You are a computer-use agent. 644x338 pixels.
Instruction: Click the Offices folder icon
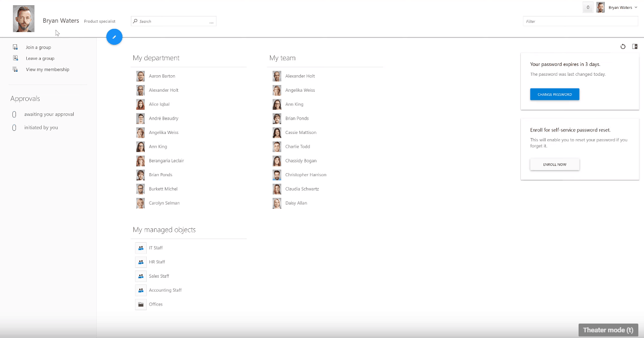pos(141,305)
